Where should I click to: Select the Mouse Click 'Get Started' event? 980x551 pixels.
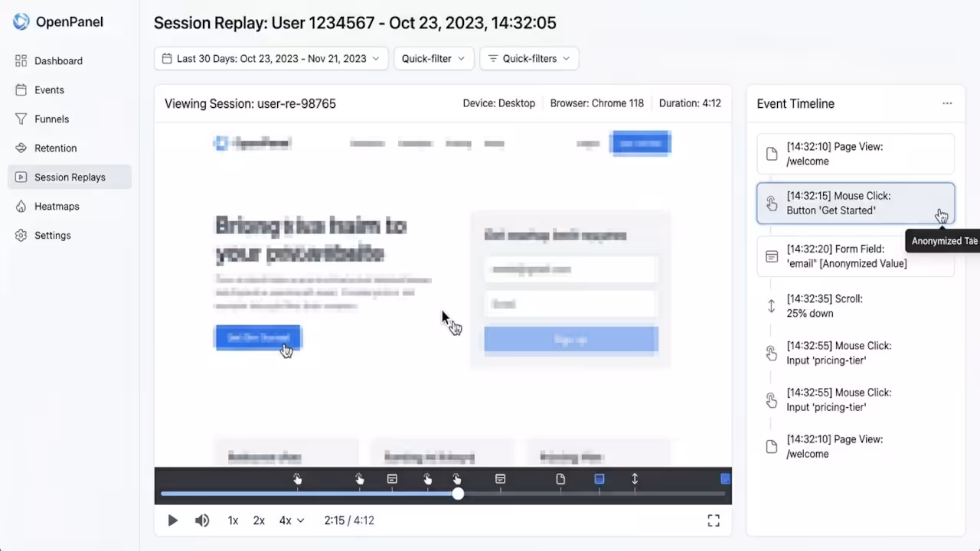[x=855, y=203]
